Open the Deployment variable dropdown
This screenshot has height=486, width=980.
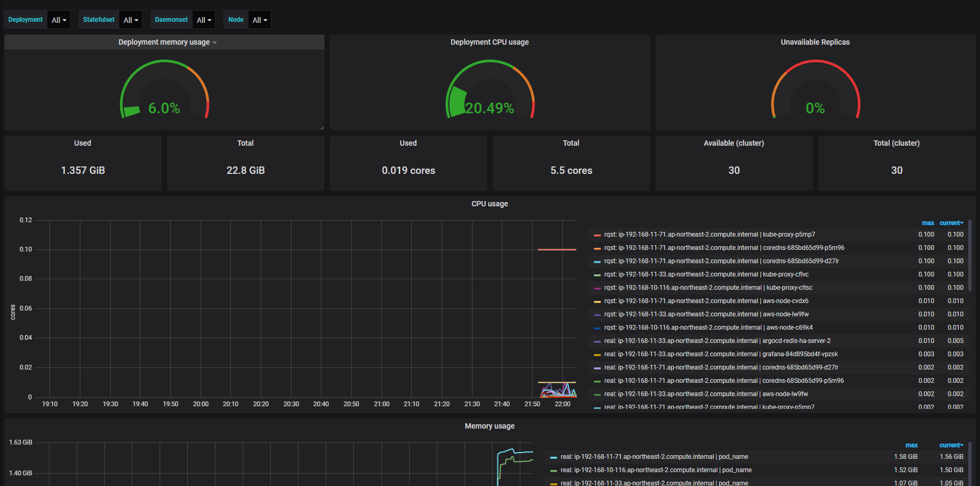pos(59,20)
